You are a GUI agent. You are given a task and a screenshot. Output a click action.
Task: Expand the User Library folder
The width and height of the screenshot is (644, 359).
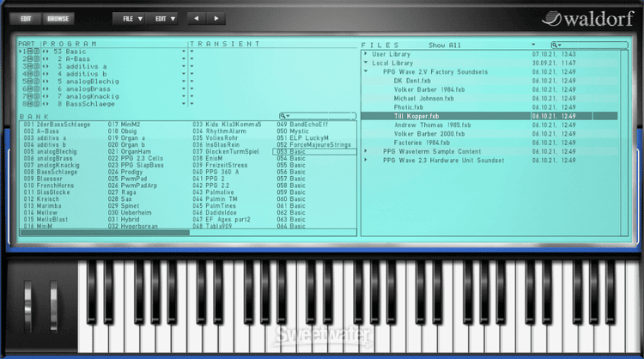[x=365, y=54]
